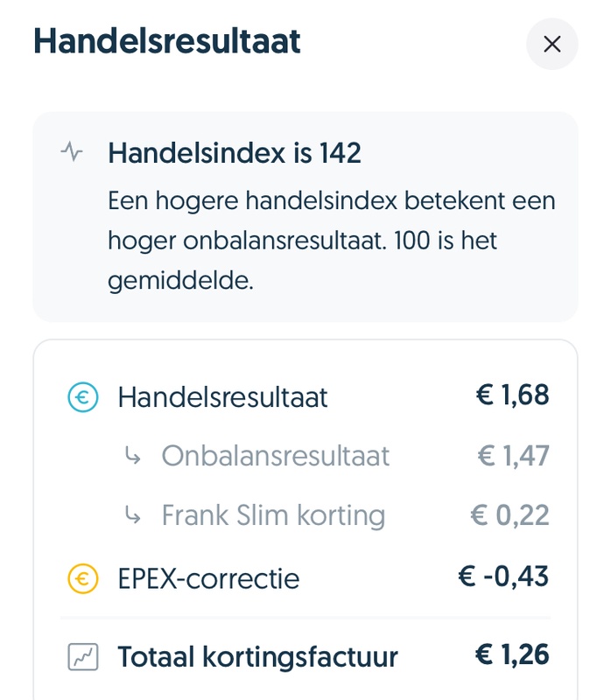The height and width of the screenshot is (700, 611).
Task: Click the € 1,47 Onbalansresultaat amount
Action: 513,456
